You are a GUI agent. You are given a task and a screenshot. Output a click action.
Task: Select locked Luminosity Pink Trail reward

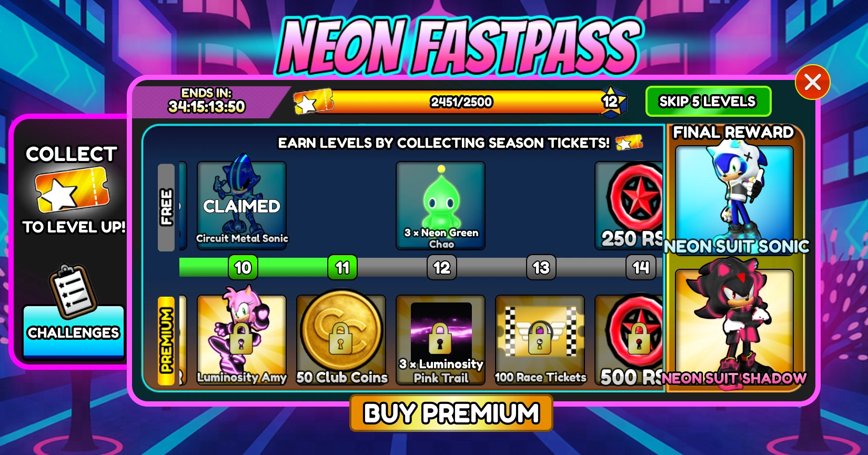441,340
